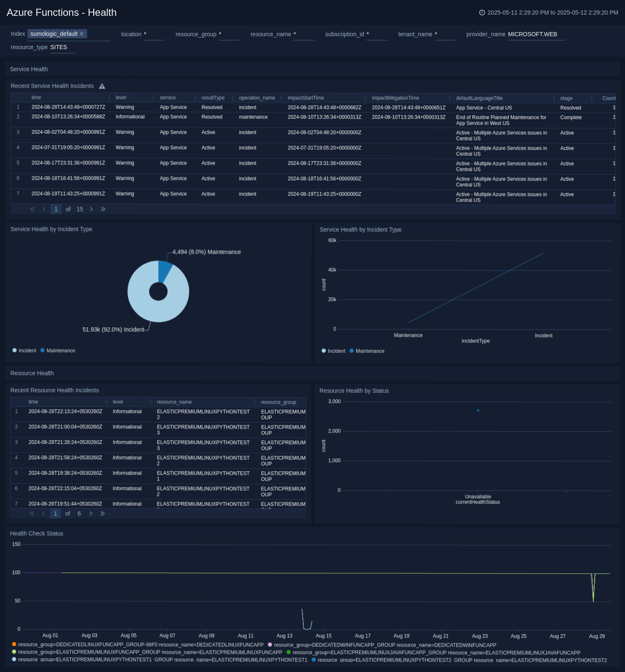Click '51.93k (92.0%) Incident' pie label
The width and height of the screenshot is (625, 672).
(x=113, y=329)
